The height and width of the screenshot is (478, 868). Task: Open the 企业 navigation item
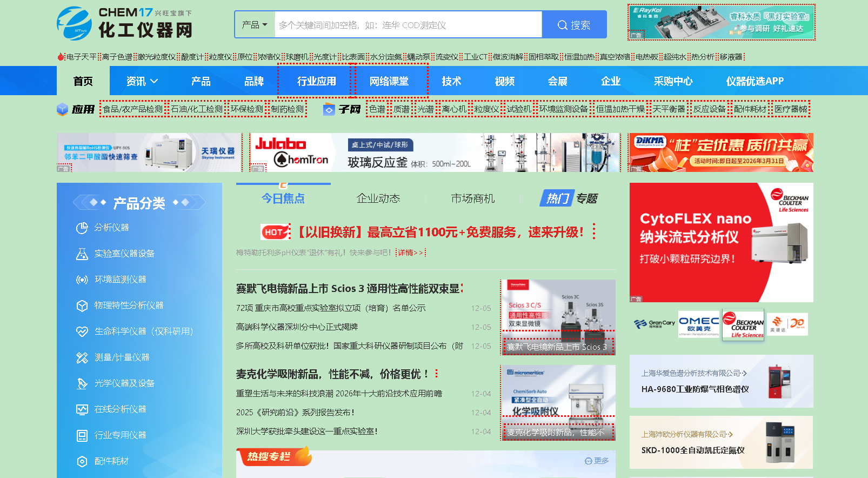coord(610,81)
